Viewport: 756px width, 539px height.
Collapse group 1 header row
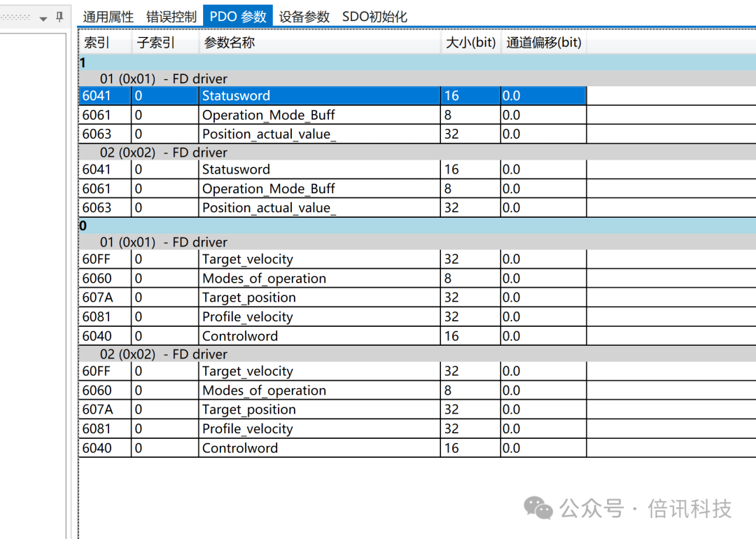tap(417, 63)
